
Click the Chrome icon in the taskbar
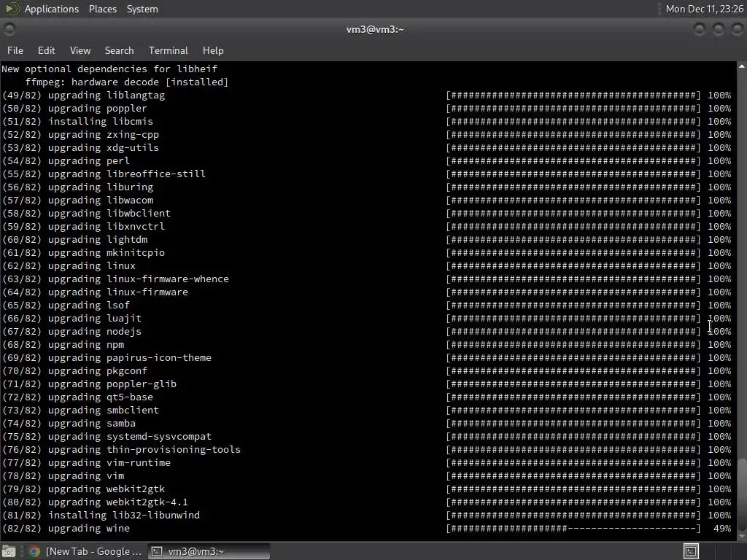point(34,551)
